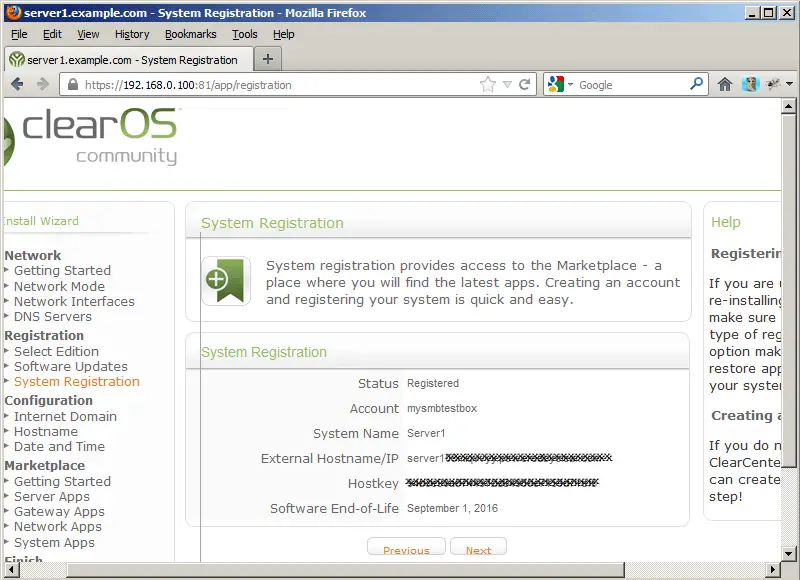Click the horizontal scrollbar thumb
The image size is (800, 580).
(345, 569)
